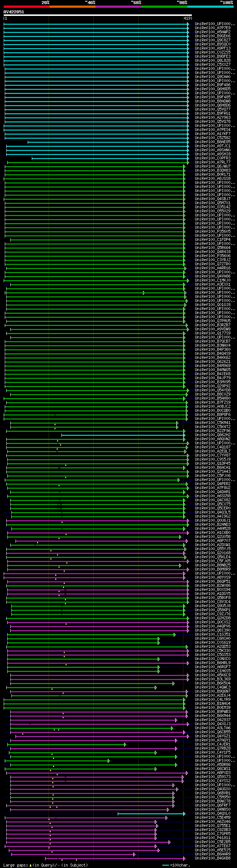
Task: Click the last hit UniRef100_B4GKB8
Action: tap(213, 858)
